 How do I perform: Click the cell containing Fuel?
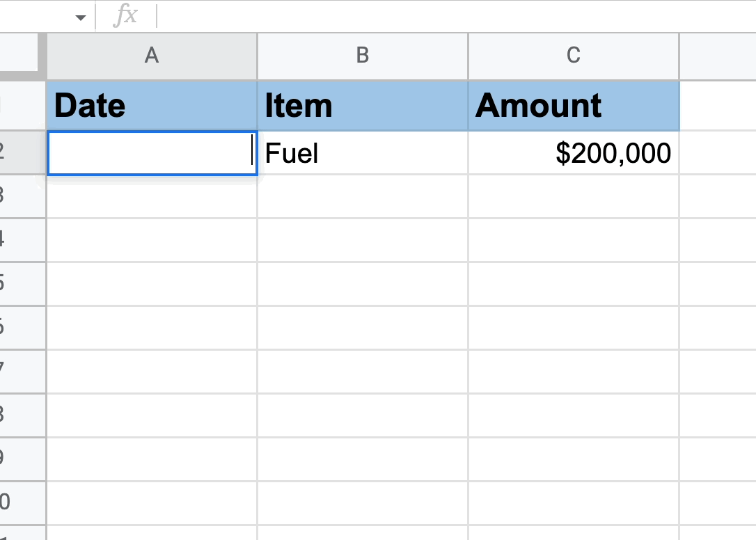[363, 153]
